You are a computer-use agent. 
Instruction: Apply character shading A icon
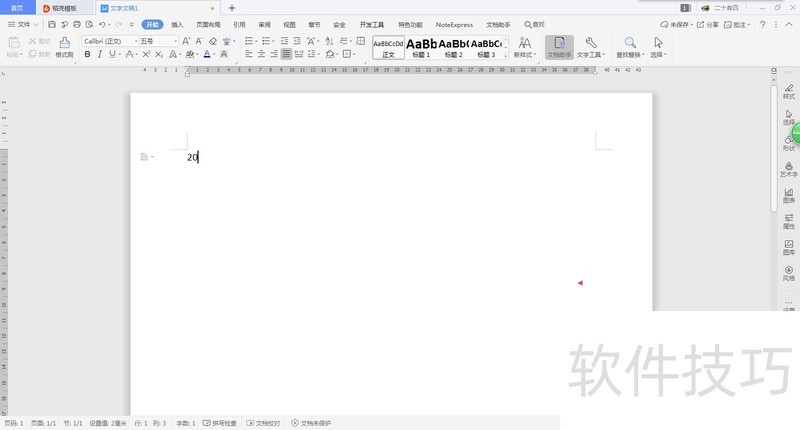(223, 54)
